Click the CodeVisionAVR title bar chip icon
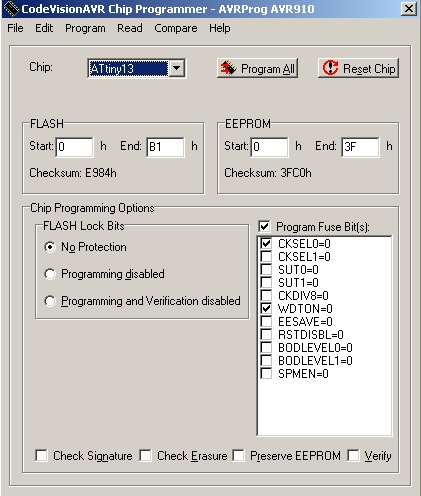The height and width of the screenshot is (496, 421). 11,9
